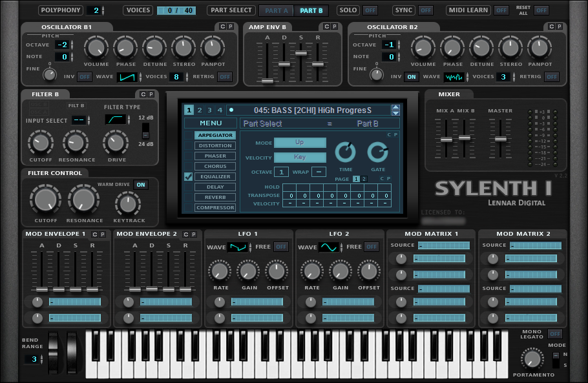Open the Arpegiator effect tab
The image size is (588, 383).
tap(215, 135)
